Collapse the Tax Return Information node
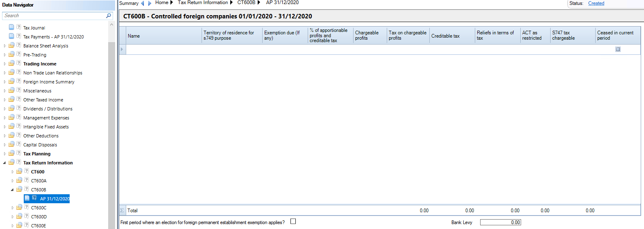 [x=5, y=163]
